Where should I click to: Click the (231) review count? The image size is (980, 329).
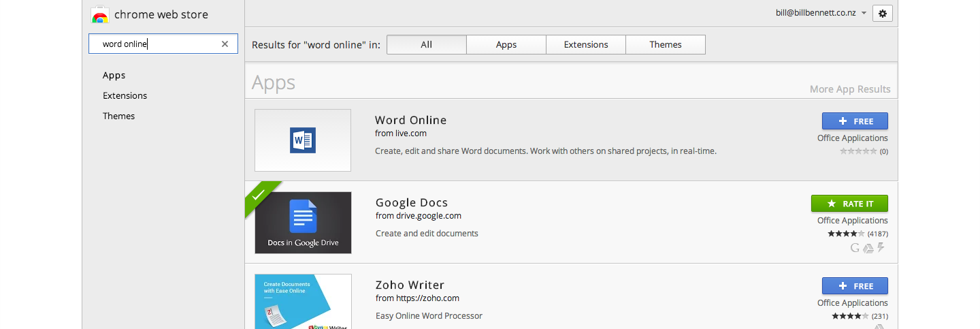click(x=880, y=316)
